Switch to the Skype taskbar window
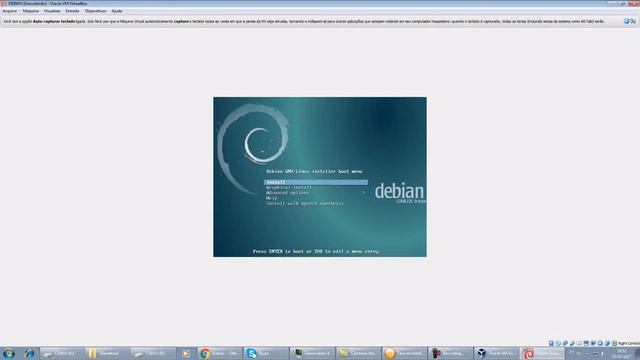Image resolution: width=640 pixels, height=360 pixels. [267, 353]
